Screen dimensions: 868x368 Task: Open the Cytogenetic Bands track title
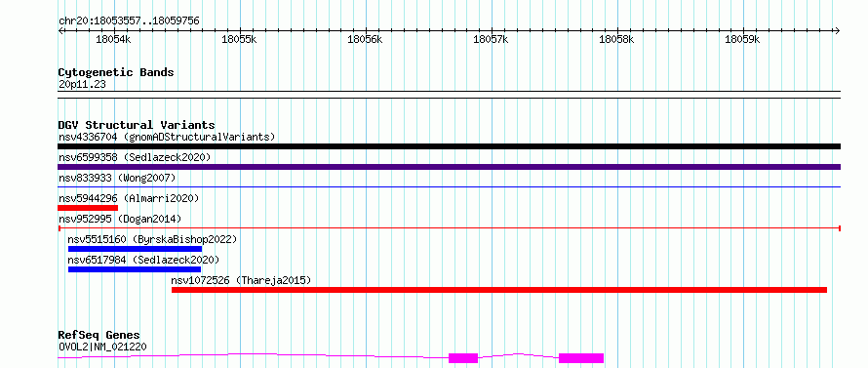click(116, 72)
